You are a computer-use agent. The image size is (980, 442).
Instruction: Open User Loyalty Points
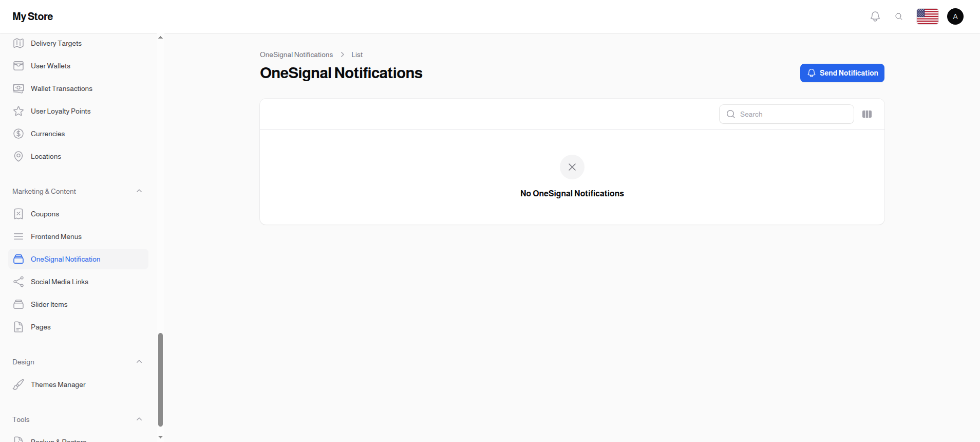[78, 111]
